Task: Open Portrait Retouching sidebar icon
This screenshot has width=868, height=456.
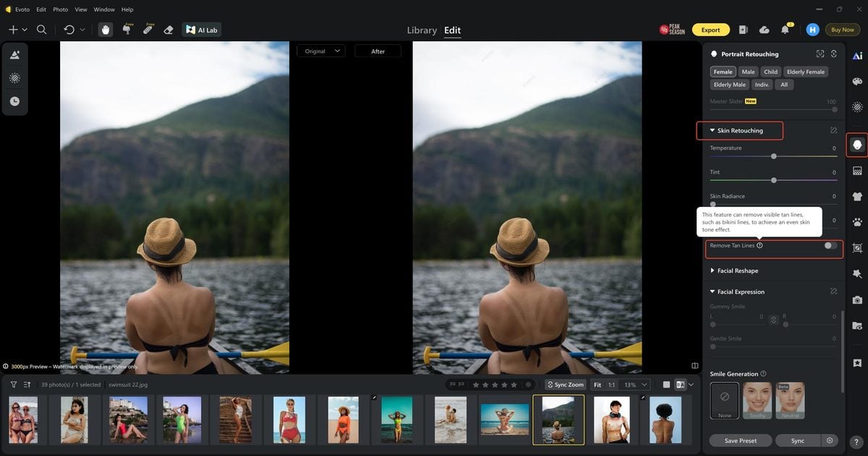Action: [x=857, y=145]
